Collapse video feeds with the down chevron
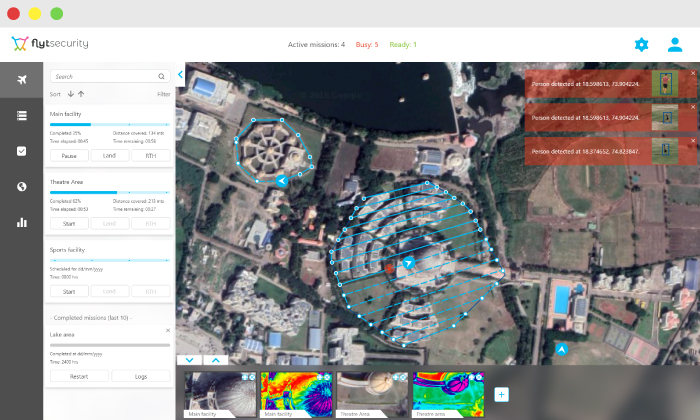The height and width of the screenshot is (420, 700). [189, 360]
